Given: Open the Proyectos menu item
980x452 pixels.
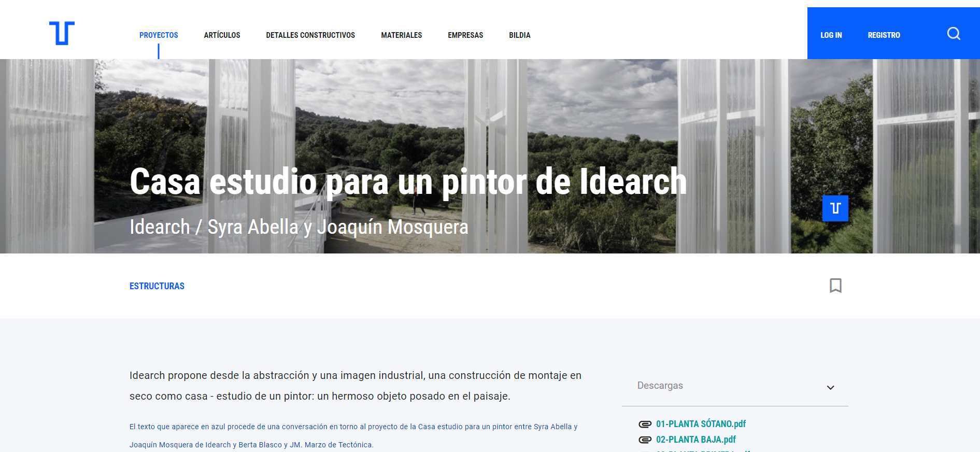Looking at the screenshot, I should tap(159, 35).
